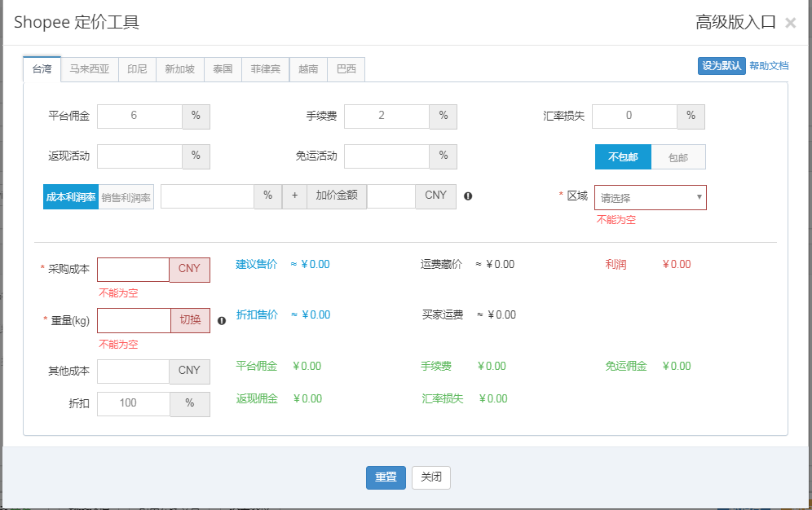Edit the 手续费 percentage field
Screen dimensions: 812x510
(x=386, y=116)
